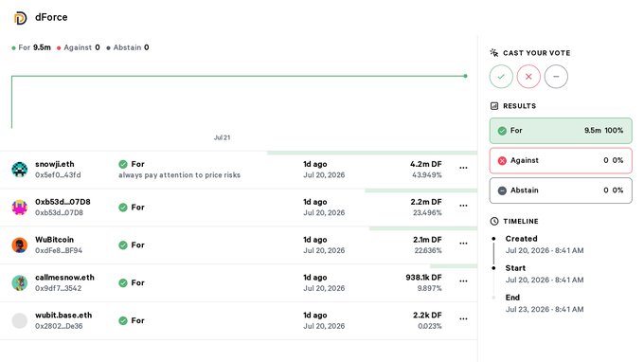Screen dimensions: 644x362
Task: Cast an Abstain vote with minus button
Action: [556, 77]
